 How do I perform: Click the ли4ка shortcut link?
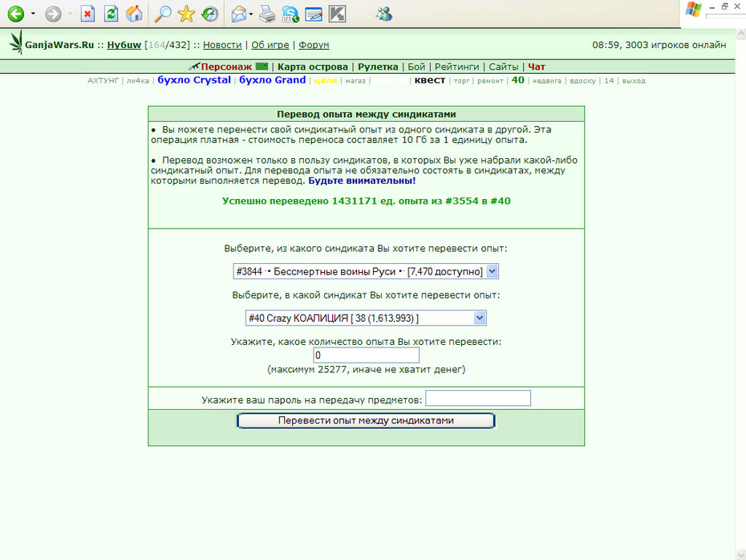pyautogui.click(x=137, y=81)
